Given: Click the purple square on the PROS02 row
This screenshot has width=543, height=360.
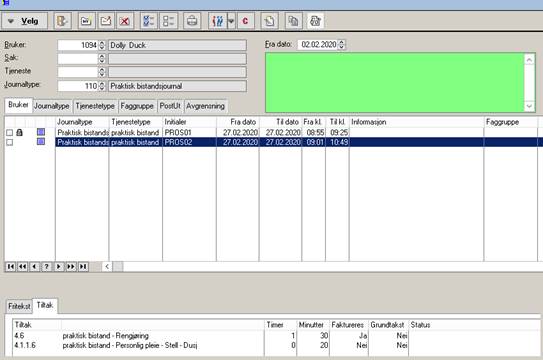Looking at the screenshot, I should click(41, 142).
